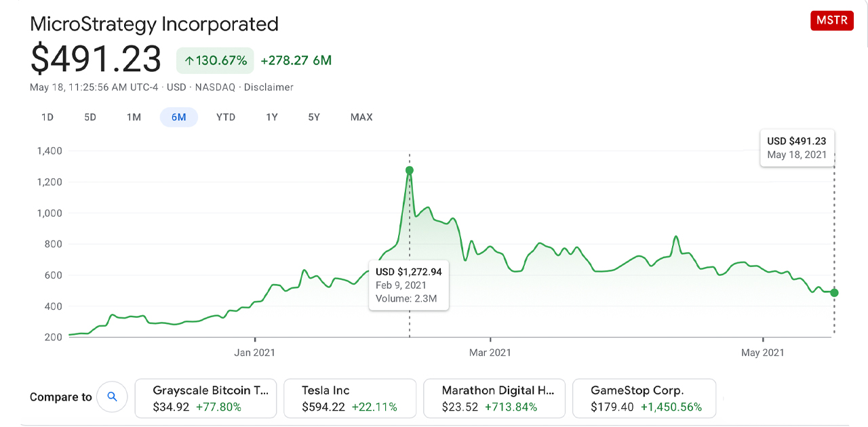Click the green 130.67% change badge
The height and width of the screenshot is (427, 868).
pyautogui.click(x=215, y=60)
